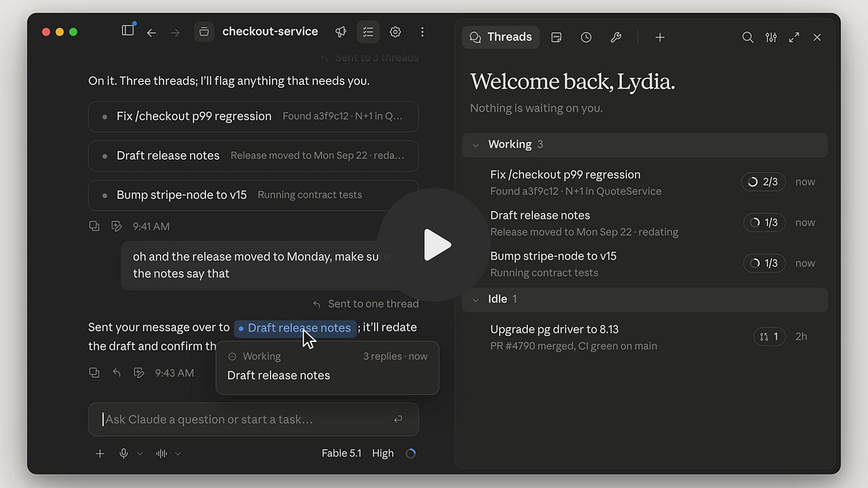Click the edit icon beside 9:43 AM

[x=138, y=373]
